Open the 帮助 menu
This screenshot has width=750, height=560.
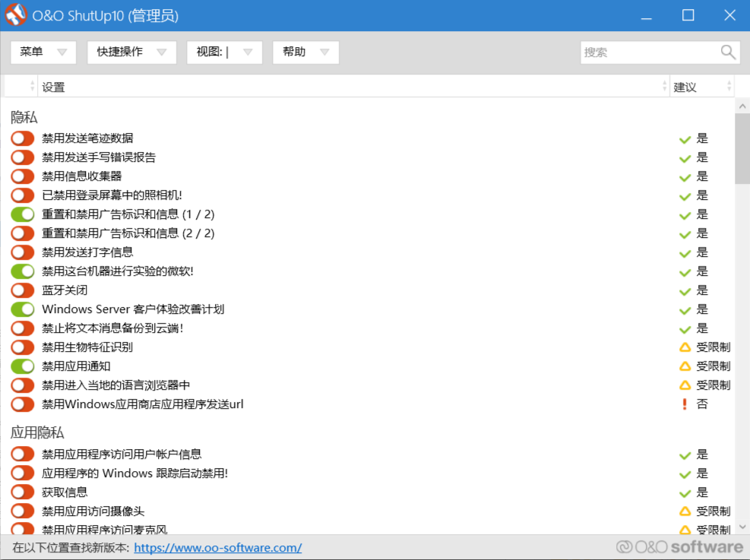point(305,52)
